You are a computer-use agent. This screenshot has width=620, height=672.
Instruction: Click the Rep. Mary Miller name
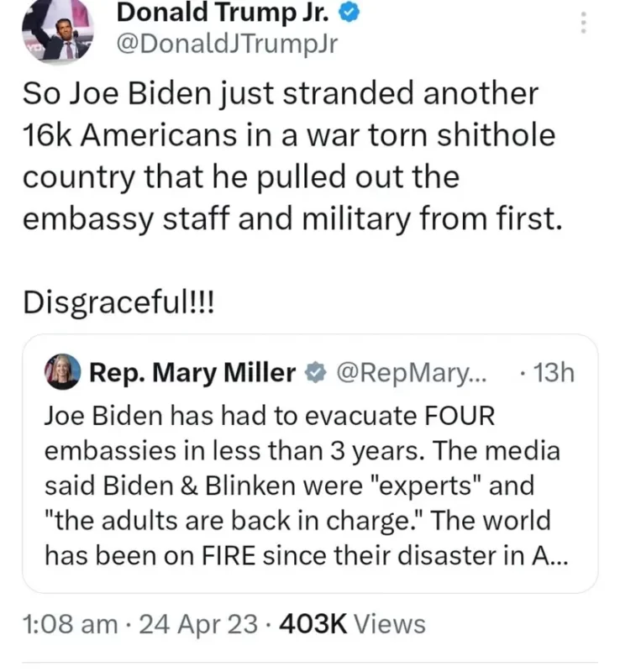(x=192, y=372)
